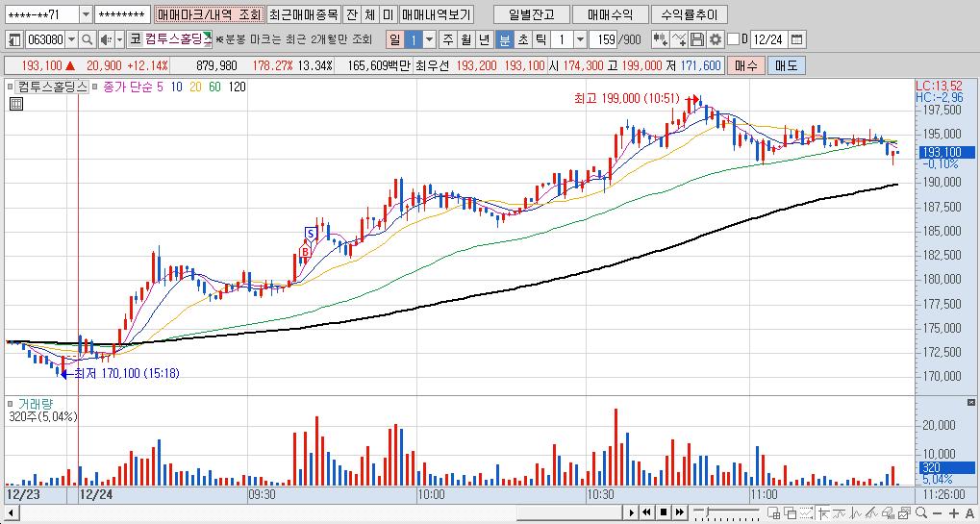Click the speaker sound alert icon
This screenshot has width=980, height=524.
tap(105, 40)
